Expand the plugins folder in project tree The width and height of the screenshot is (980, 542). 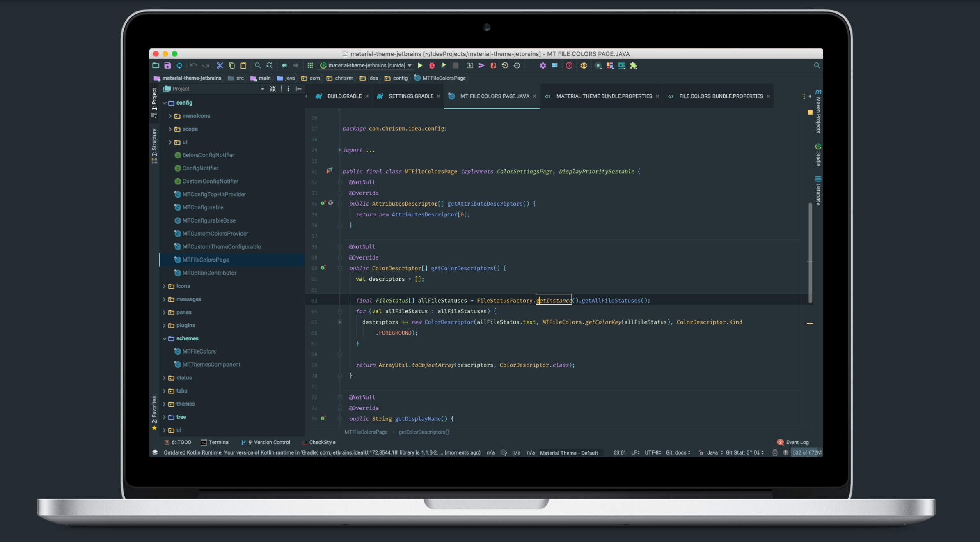pos(164,325)
